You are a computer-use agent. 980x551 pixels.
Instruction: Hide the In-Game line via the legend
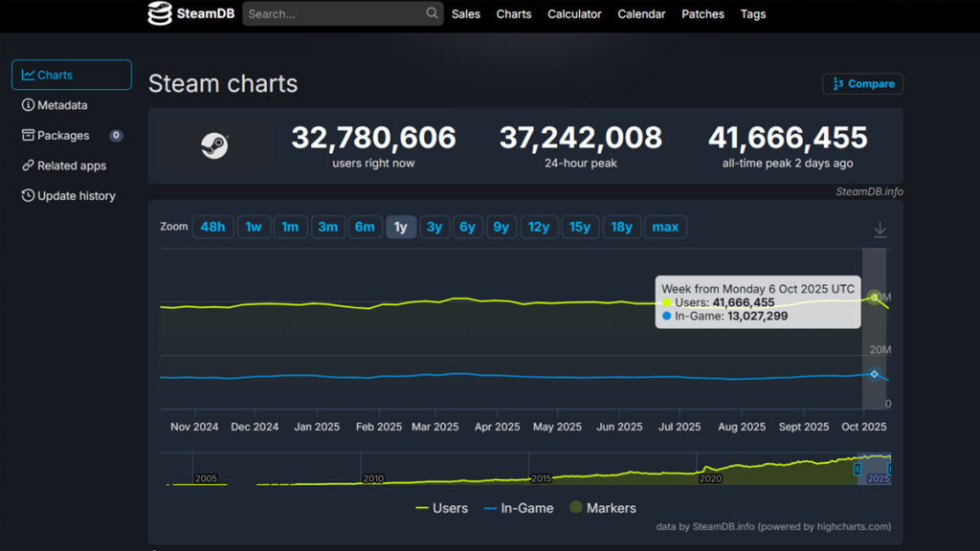coord(519,508)
